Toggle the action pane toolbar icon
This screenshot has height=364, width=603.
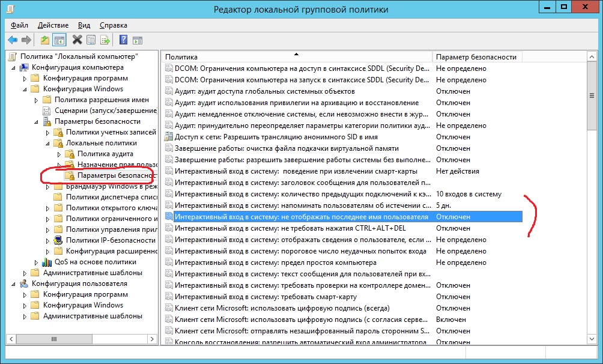pyautogui.click(x=138, y=40)
